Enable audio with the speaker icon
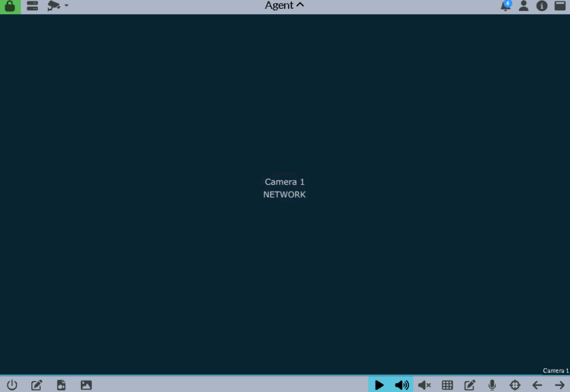The height and width of the screenshot is (392, 570). [402, 385]
